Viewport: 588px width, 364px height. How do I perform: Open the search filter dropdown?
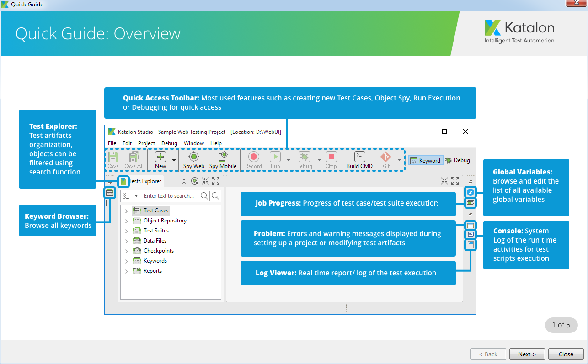click(x=136, y=196)
